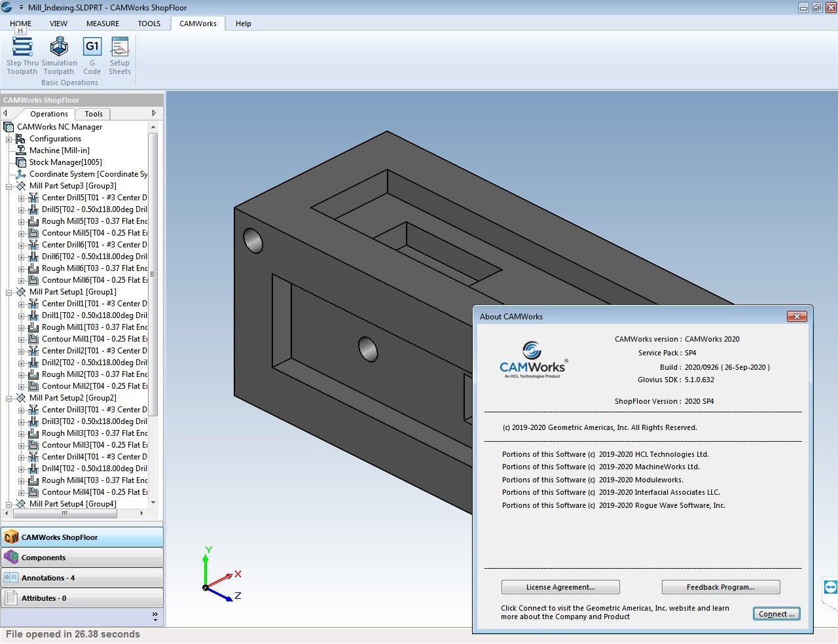Screen dimensions: 838x644
Task: Click the Rough Mill2 operation icon
Action: 33,374
